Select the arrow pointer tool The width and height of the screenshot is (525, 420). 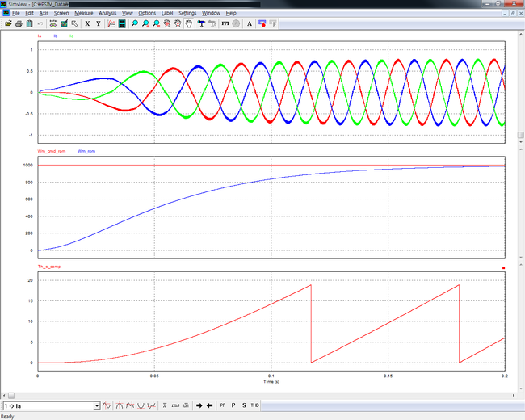click(74, 23)
